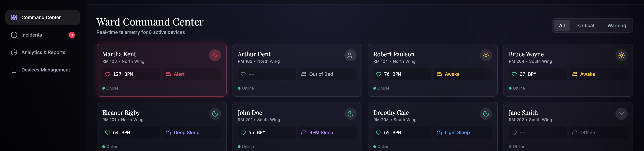This screenshot has height=151, width=644.
Task: Click the moon icon on Eleanor Rigby's card
Action: tap(215, 114)
